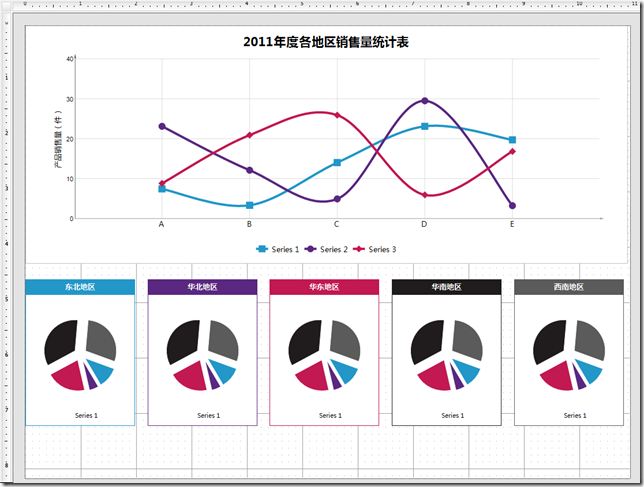Screen dimensions: 644x487
Task: Select the pie chart under 东北地区
Action: point(80,355)
